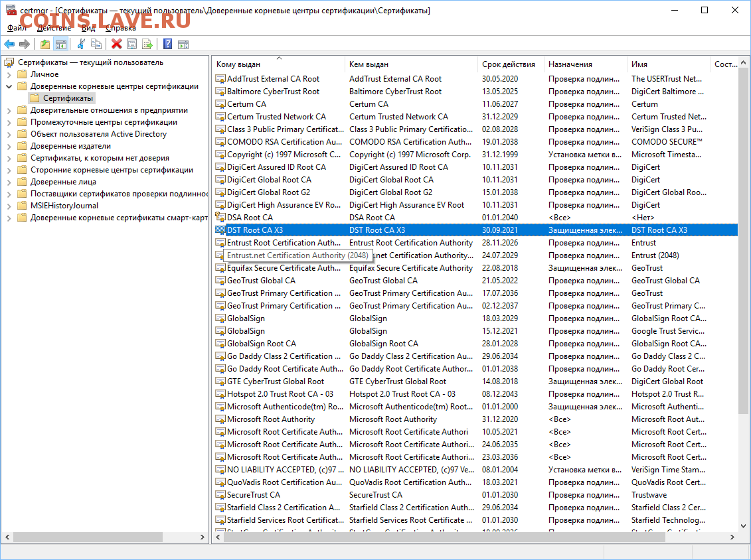Image resolution: width=751 pixels, height=560 pixels.
Task: Click the Cut scissors toolbar icon
Action: coord(81,44)
